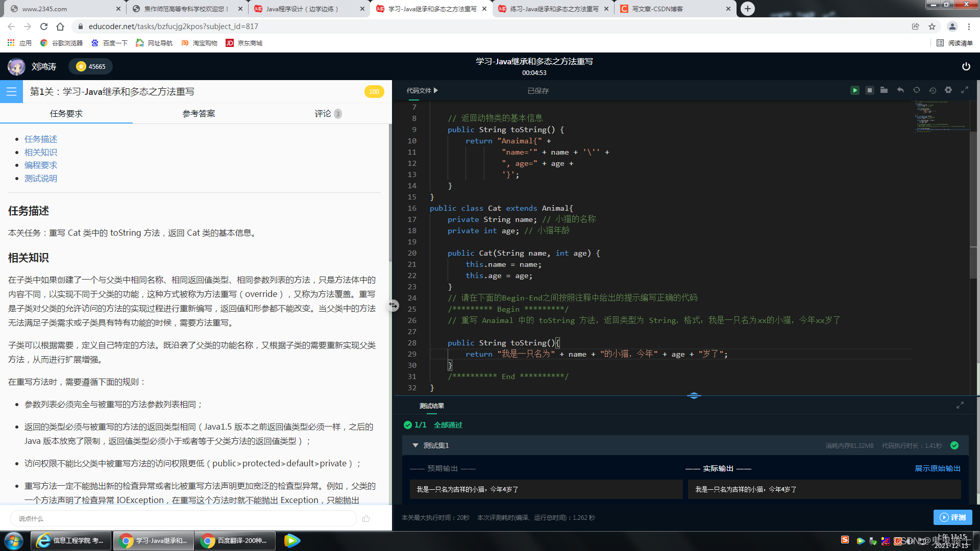980x551 pixels.
Task: Select the 测试结果 tab
Action: click(432, 406)
